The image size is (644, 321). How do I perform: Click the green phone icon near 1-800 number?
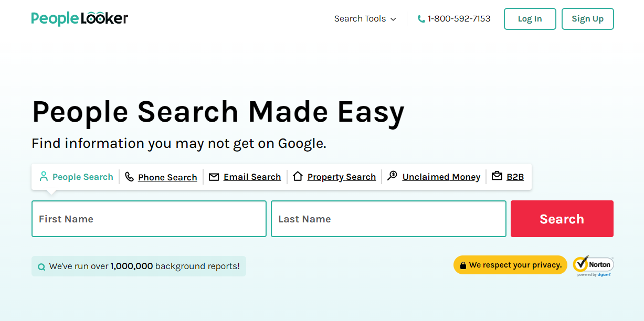[421, 19]
